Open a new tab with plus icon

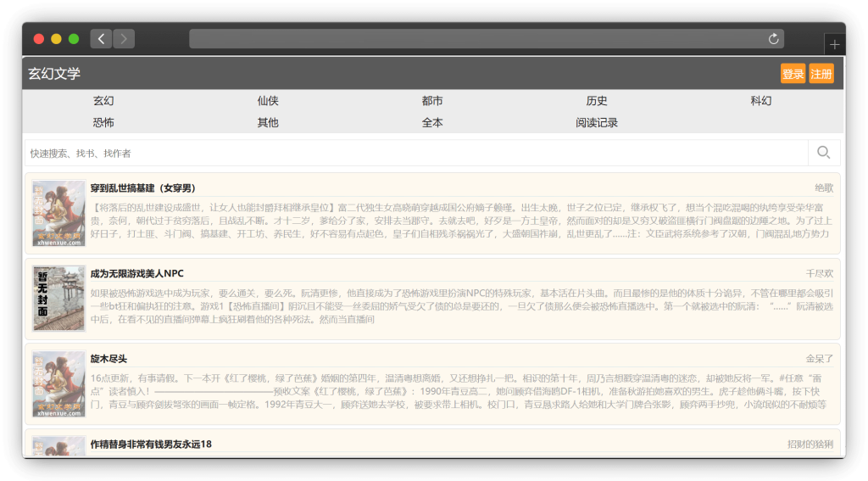(x=834, y=44)
